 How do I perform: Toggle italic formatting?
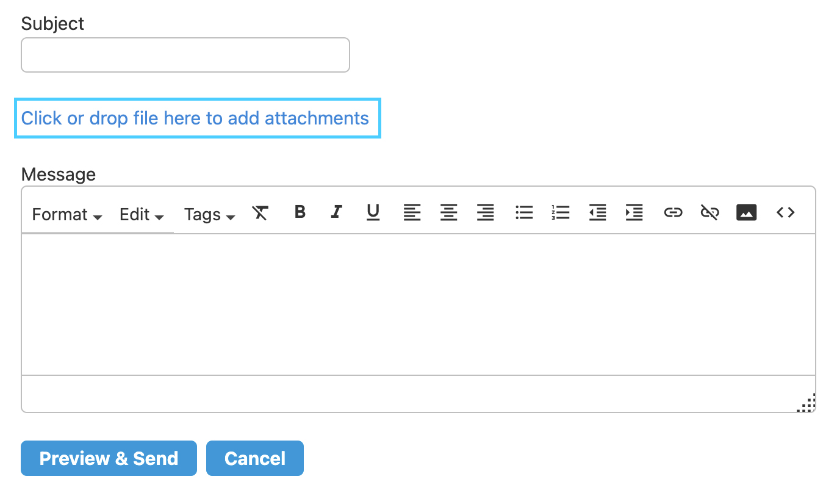336,212
